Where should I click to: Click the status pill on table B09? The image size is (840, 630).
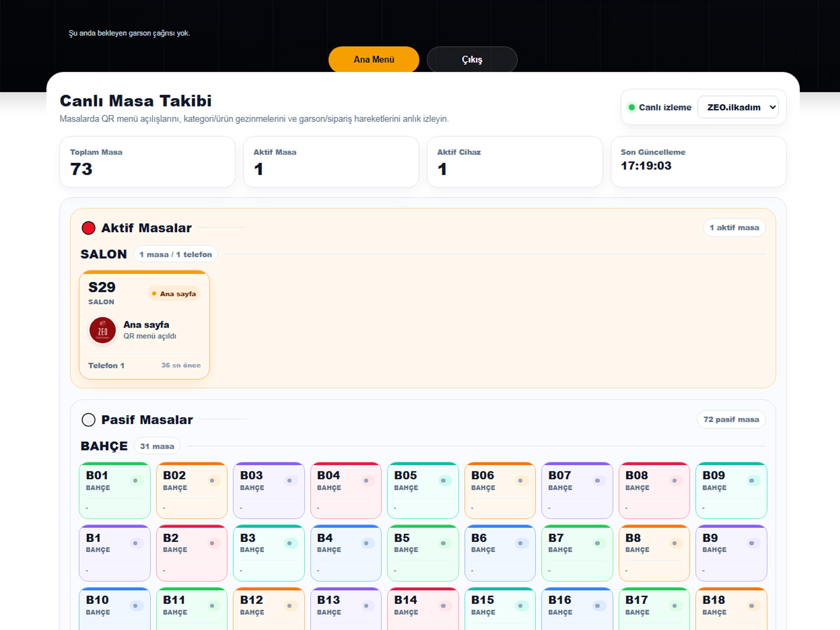752,480
